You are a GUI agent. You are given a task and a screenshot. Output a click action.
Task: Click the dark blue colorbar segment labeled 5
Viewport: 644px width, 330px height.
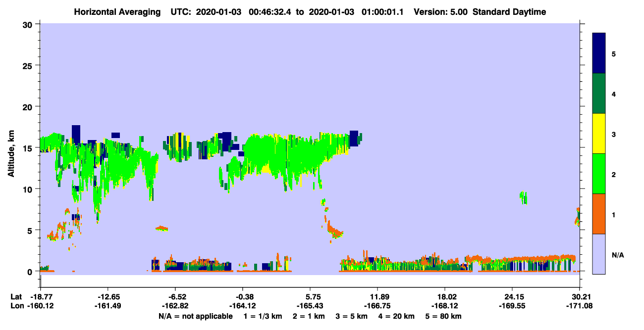(x=599, y=53)
